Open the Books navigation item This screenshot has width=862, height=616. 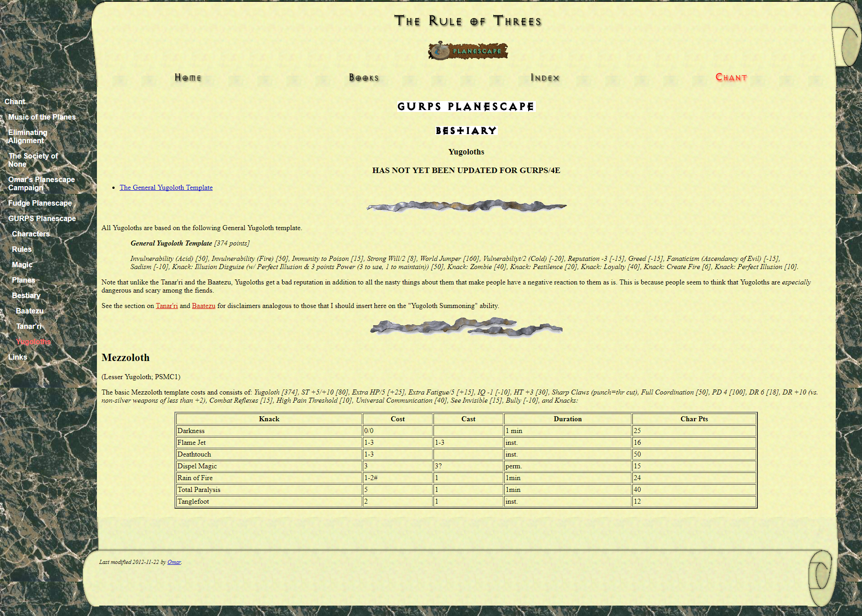[x=363, y=78]
